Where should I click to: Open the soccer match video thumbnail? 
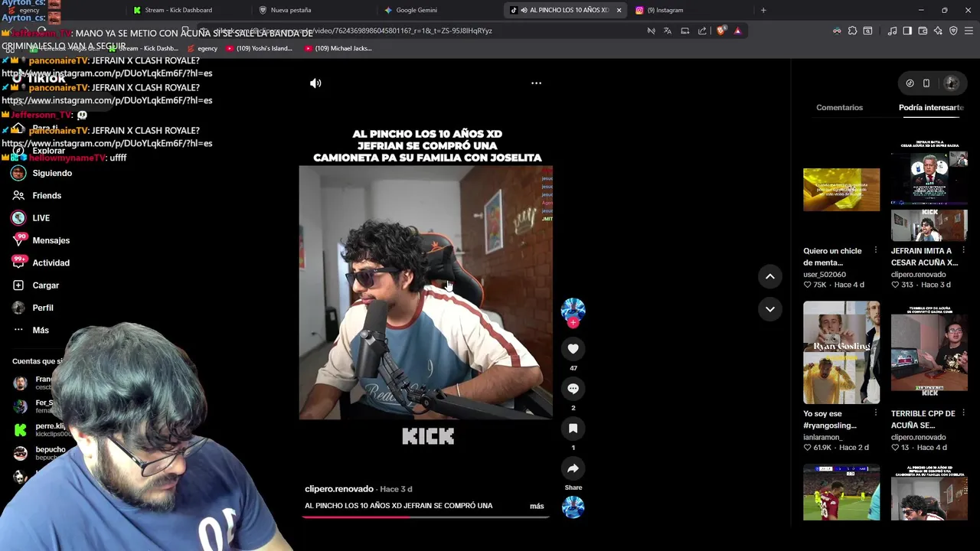(841, 492)
